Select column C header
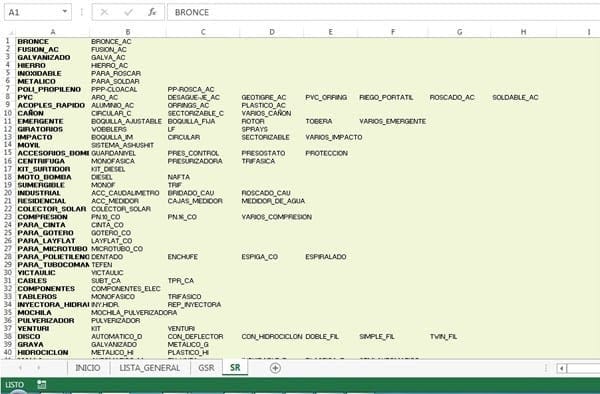 click(x=203, y=32)
